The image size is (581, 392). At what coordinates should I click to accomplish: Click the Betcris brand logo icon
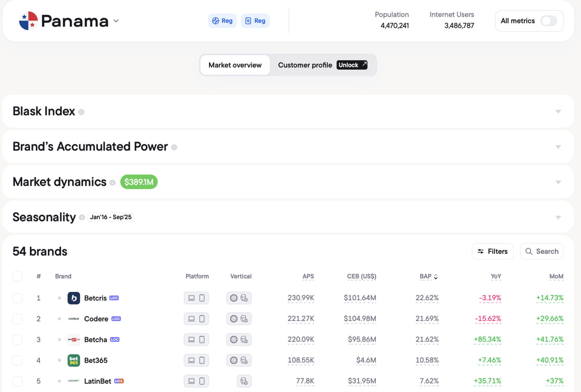pyautogui.click(x=74, y=298)
